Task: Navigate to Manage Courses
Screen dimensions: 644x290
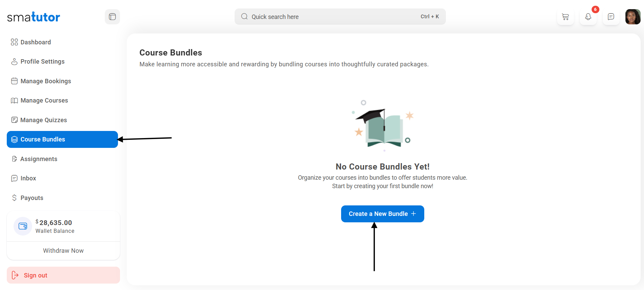Action: click(x=44, y=101)
